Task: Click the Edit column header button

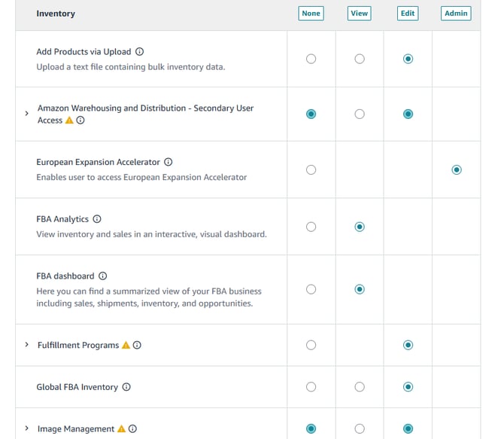Action: click(x=408, y=14)
